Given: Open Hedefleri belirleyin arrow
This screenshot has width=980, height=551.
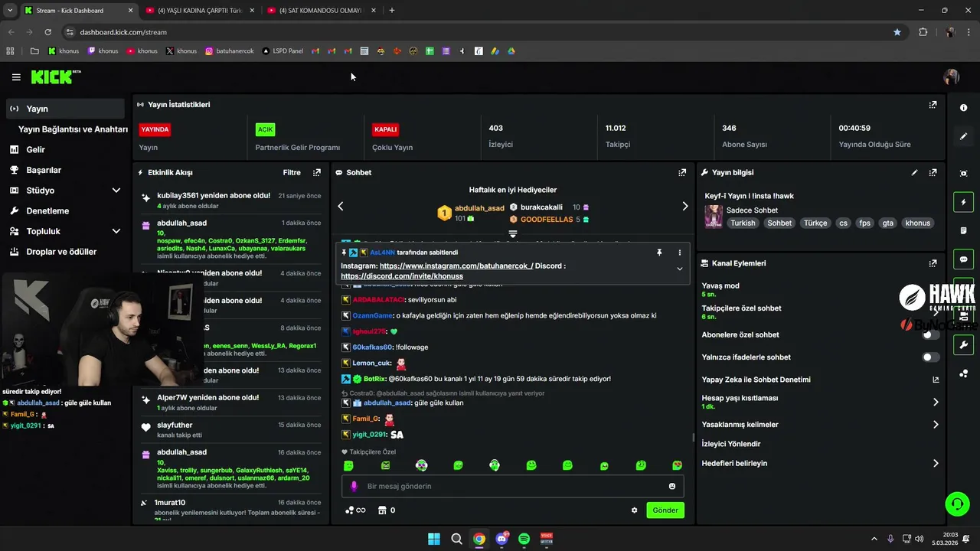Looking at the screenshot, I should pyautogui.click(x=936, y=464).
